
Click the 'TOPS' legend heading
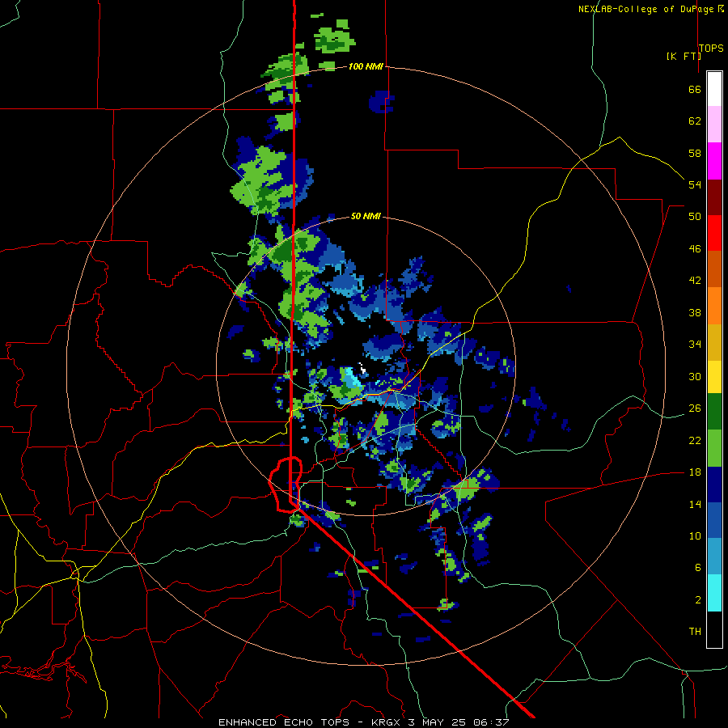pos(711,48)
